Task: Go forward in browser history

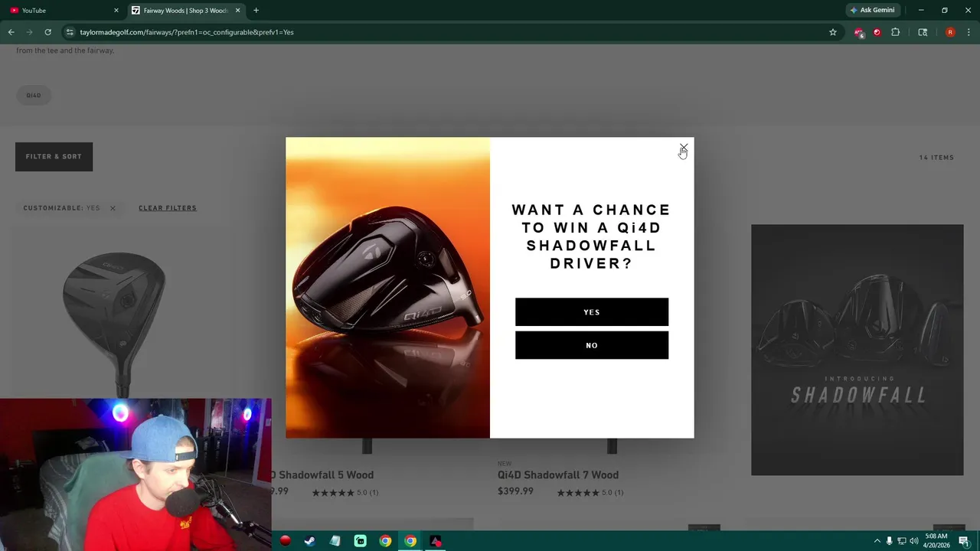Action: 29,32
